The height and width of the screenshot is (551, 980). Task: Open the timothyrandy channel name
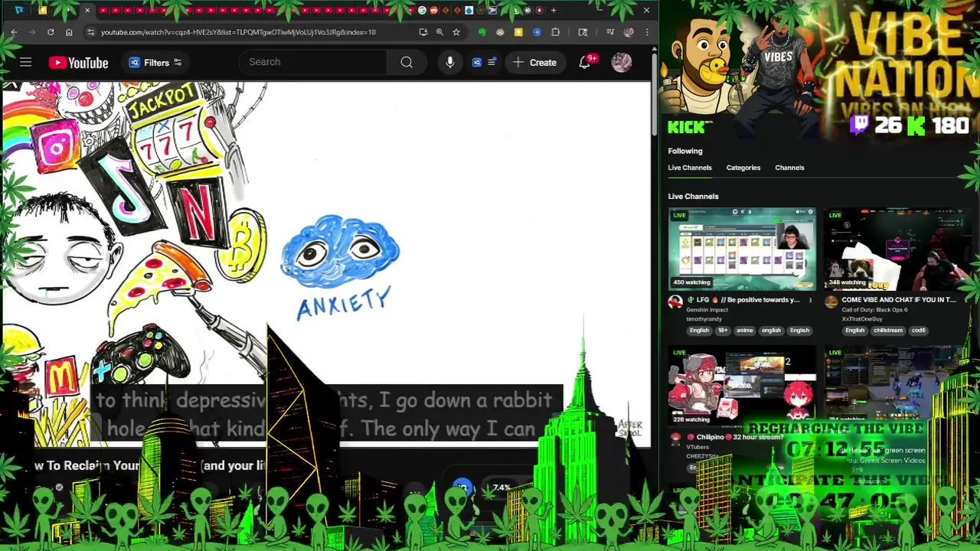(x=703, y=319)
